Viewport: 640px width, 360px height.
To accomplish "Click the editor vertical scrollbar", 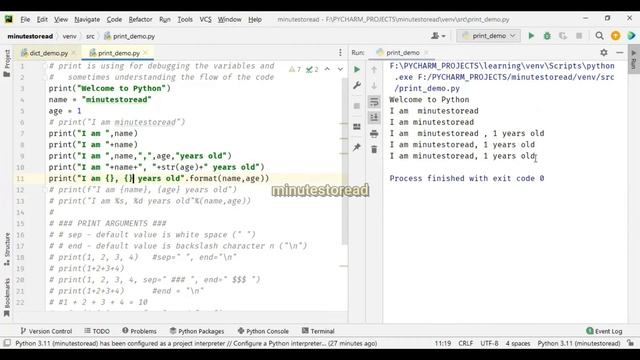I will [345, 161].
